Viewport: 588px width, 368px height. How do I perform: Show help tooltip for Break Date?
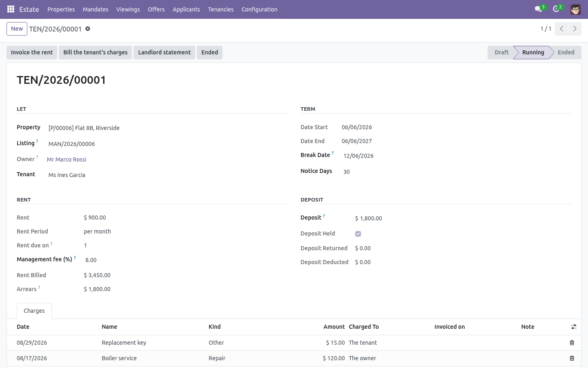point(333,153)
